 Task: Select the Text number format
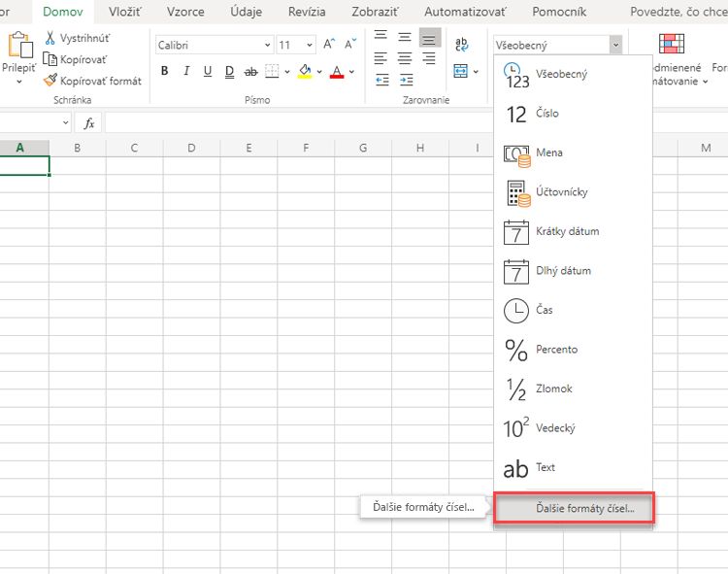[x=573, y=468]
